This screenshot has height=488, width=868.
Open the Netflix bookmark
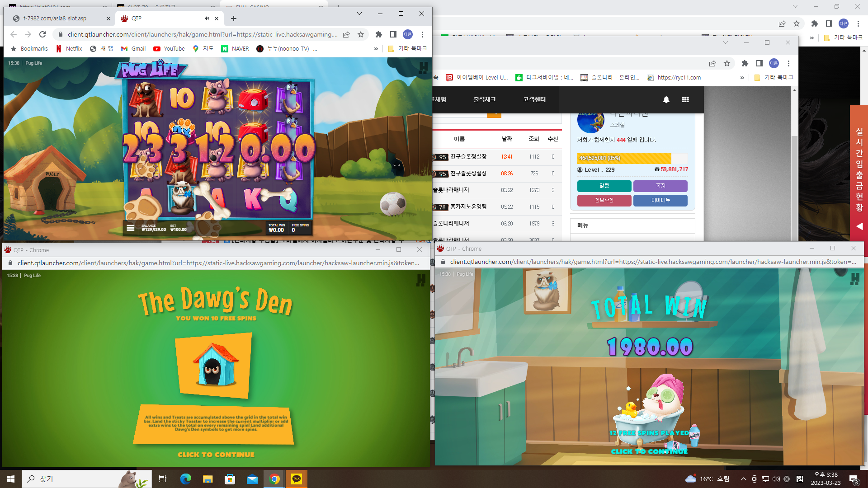coord(69,49)
